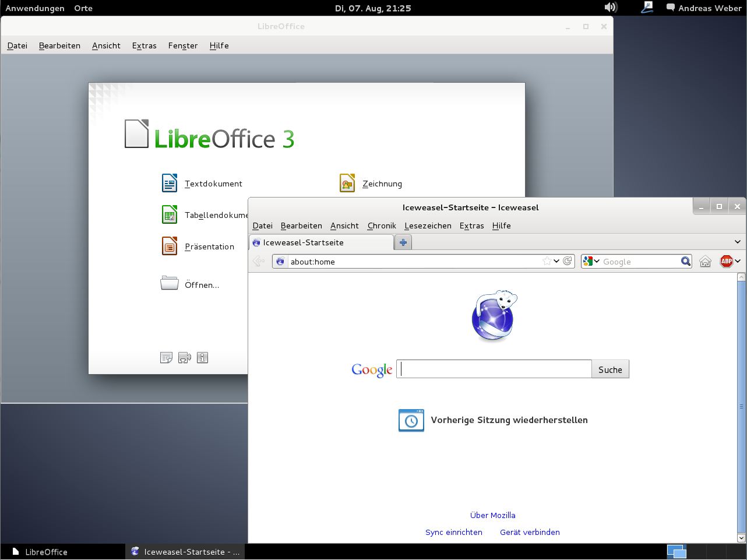Open a new browser tab

403,242
